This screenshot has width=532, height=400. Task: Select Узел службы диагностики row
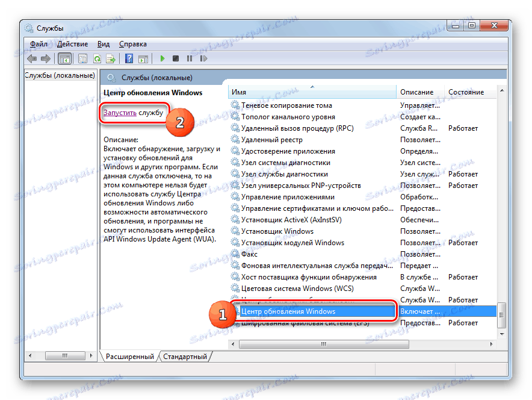tap(363, 174)
